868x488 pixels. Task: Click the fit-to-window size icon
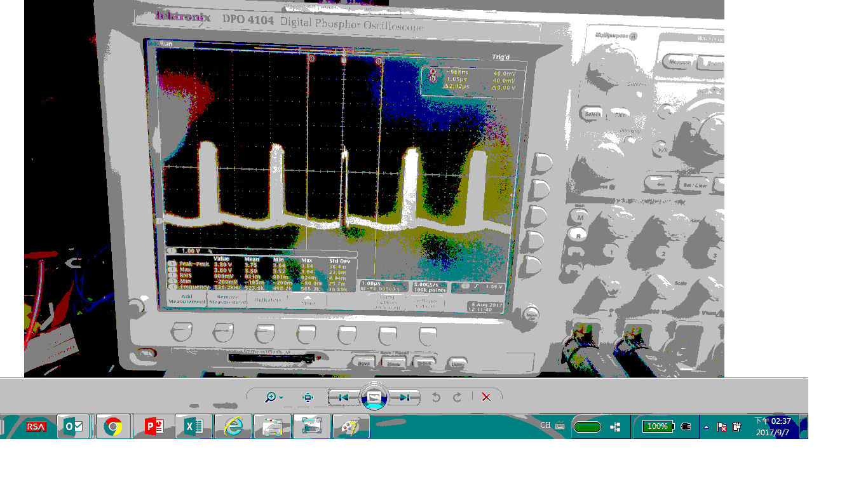[x=308, y=397]
